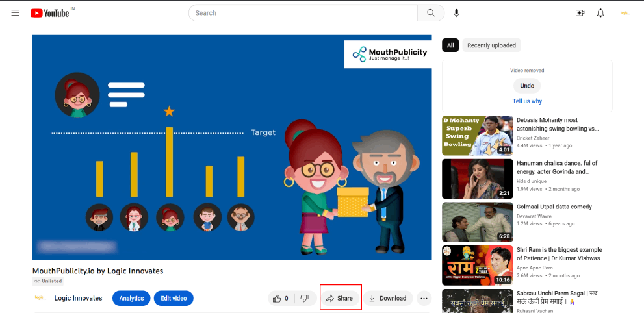Viewport: 644px width, 313px height.
Task: Open the Cricket Zaheer channel name
Action: [x=533, y=138]
